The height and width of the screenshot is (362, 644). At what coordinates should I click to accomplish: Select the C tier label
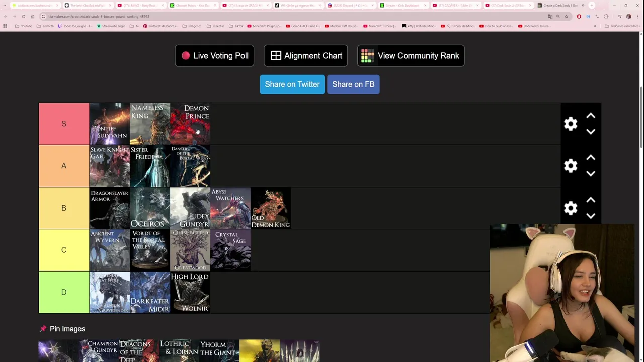click(64, 250)
